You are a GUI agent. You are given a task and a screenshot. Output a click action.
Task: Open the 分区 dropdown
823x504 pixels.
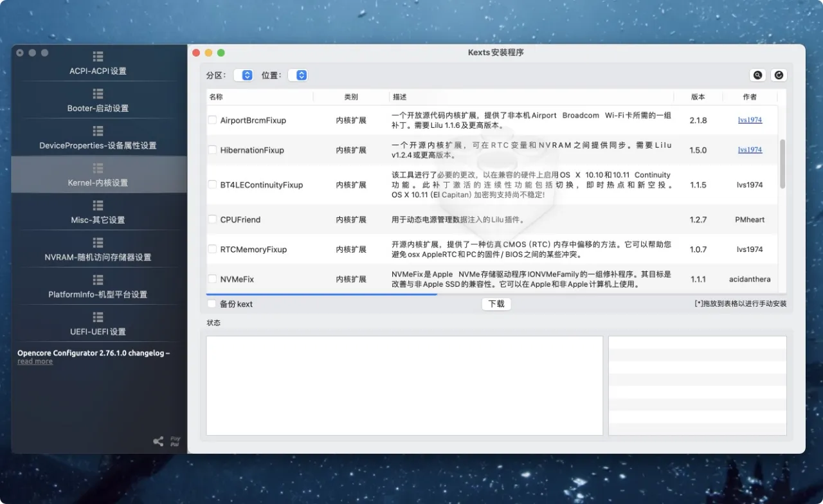pos(243,75)
